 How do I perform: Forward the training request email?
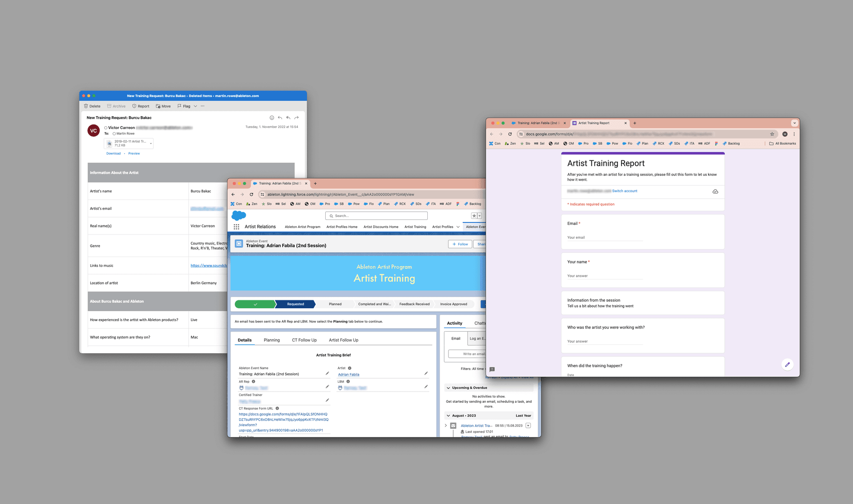point(297,118)
